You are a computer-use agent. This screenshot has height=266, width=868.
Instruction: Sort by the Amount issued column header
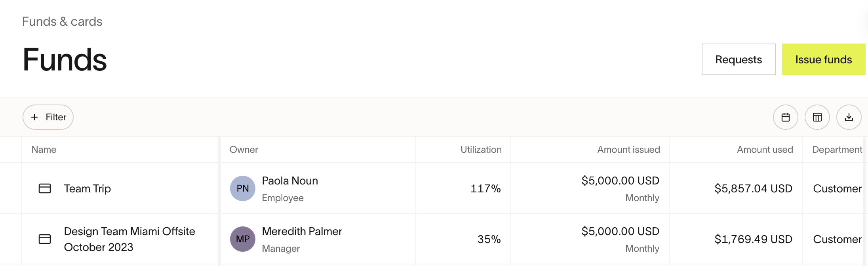(x=628, y=150)
